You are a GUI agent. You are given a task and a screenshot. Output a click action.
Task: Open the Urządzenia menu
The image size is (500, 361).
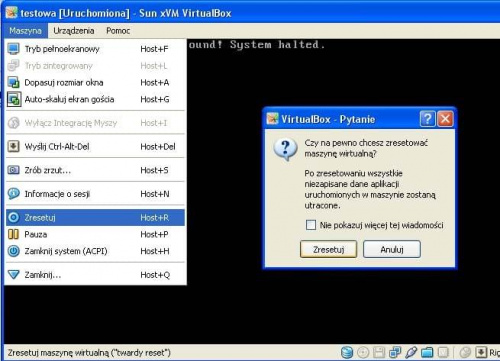click(74, 31)
